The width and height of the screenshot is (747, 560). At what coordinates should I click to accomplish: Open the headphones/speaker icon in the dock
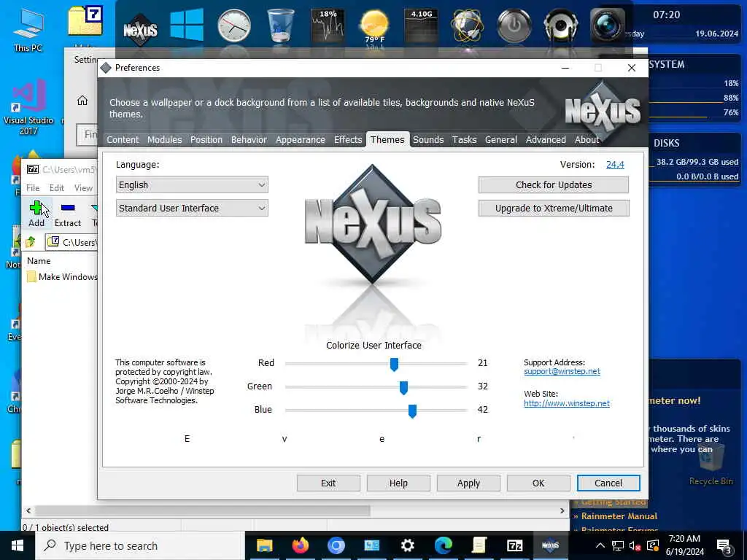561,26
